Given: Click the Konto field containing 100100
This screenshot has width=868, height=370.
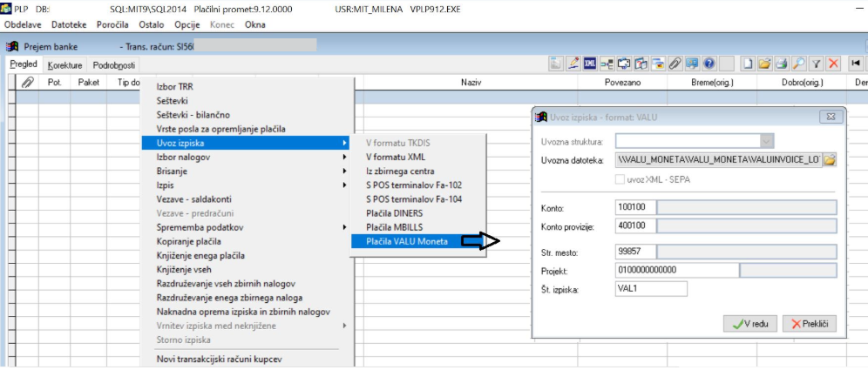Looking at the screenshot, I should (635, 208).
